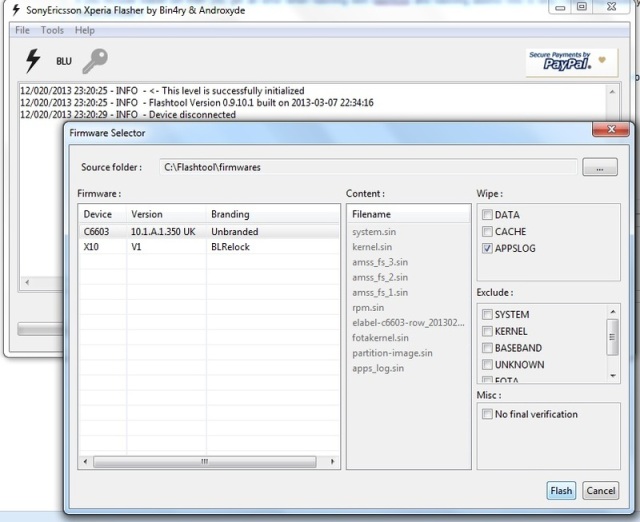Select apps_log.sin in Content list
The width and height of the screenshot is (640, 522).
tap(378, 368)
